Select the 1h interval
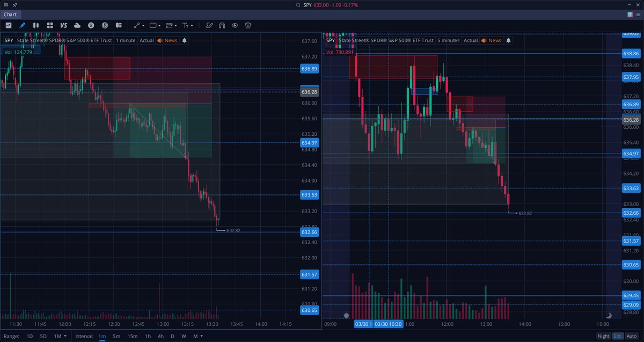Screen dimensions: 644x342 pyautogui.click(x=148, y=336)
